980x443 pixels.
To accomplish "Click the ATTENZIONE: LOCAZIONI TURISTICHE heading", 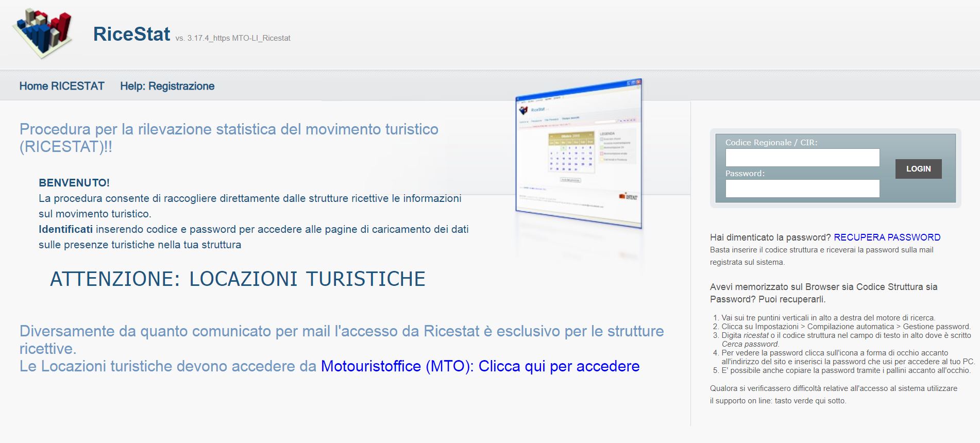I will [238, 279].
